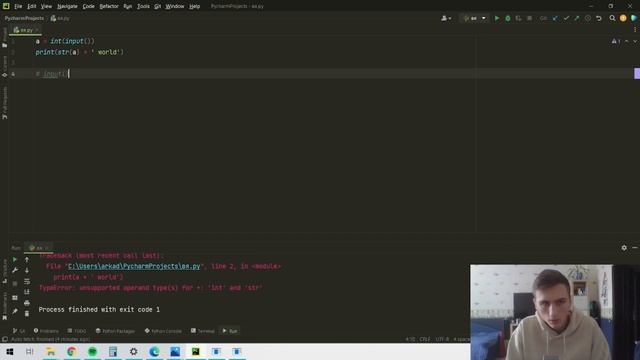Viewport: 640px width, 360px height.
Task: Open the View menu
Action: point(46,6)
